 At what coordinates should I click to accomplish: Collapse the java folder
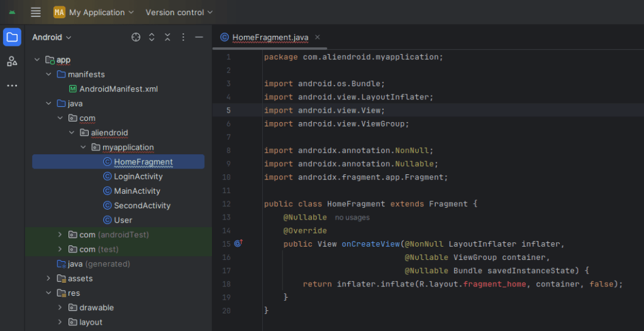(48, 104)
